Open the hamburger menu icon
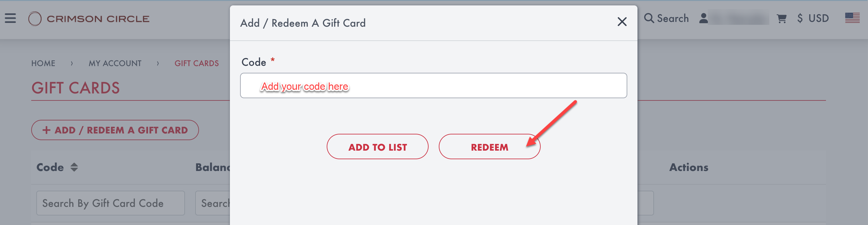 tap(11, 18)
